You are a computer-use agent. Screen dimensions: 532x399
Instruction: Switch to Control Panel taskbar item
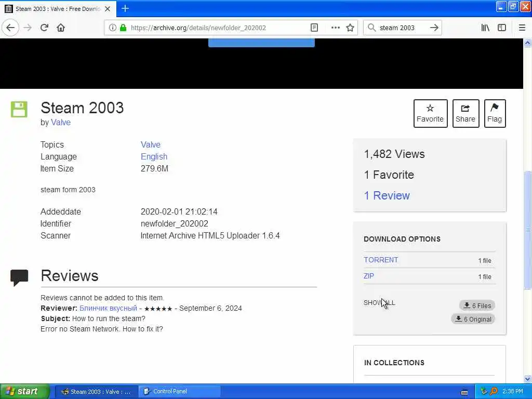point(180,392)
